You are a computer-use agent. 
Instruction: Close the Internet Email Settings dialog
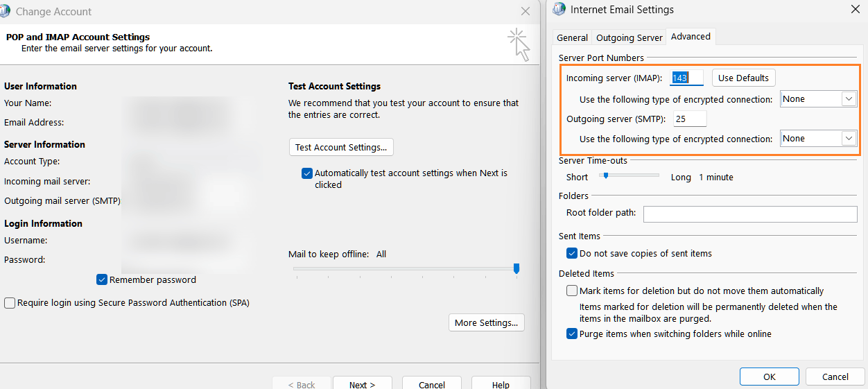[x=854, y=10]
